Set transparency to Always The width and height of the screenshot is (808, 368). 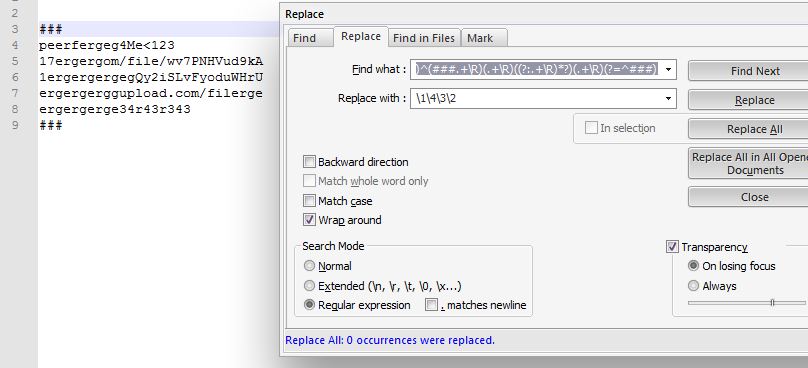point(694,286)
